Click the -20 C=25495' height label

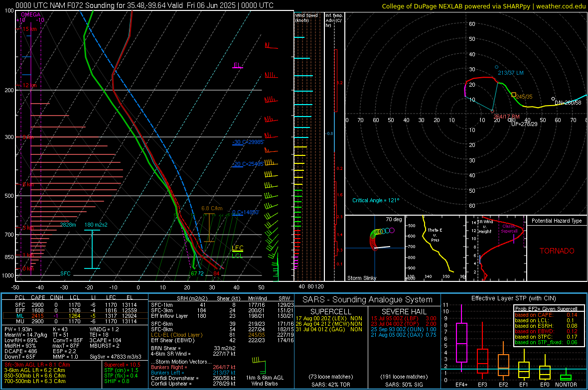(248, 164)
